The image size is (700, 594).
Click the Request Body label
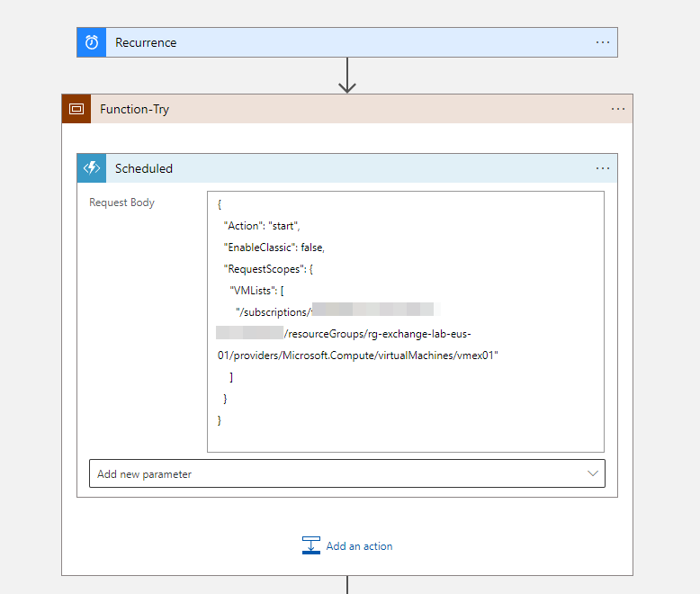121,202
